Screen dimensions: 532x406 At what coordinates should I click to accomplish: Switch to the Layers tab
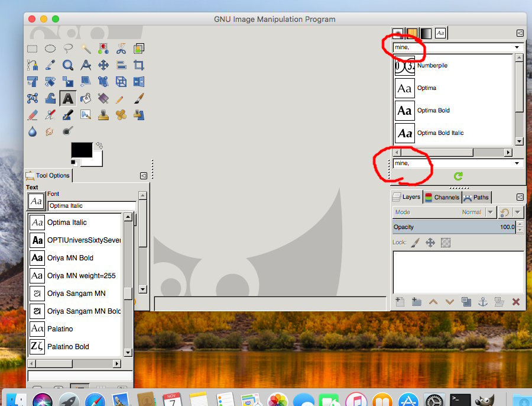coord(407,197)
